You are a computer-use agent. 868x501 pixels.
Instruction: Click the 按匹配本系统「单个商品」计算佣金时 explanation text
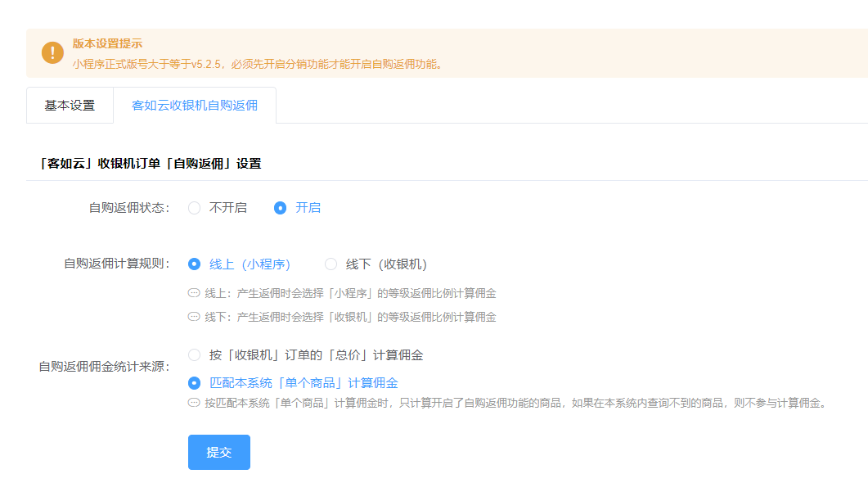click(x=516, y=403)
